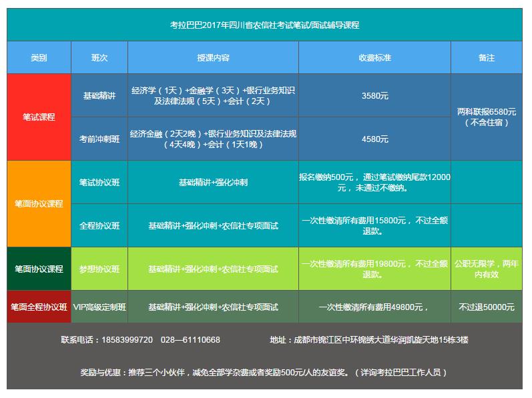
Task: Select the 班次 column header
Action: [99, 57]
